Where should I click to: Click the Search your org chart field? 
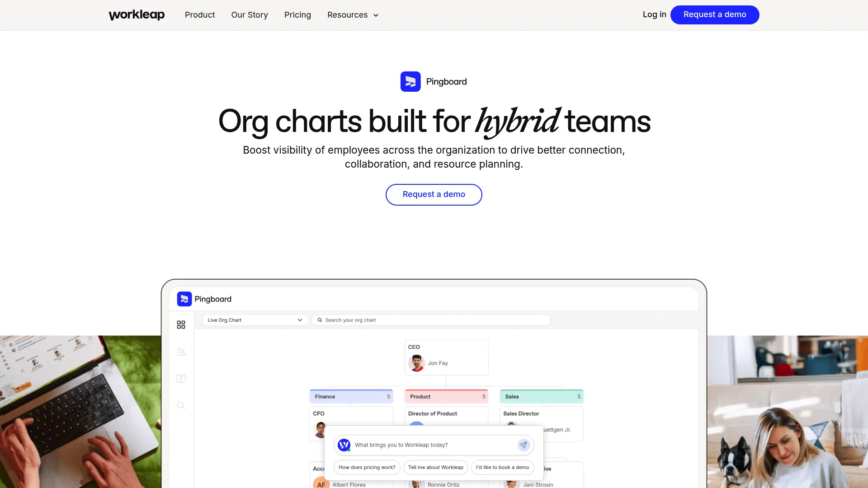tap(431, 320)
